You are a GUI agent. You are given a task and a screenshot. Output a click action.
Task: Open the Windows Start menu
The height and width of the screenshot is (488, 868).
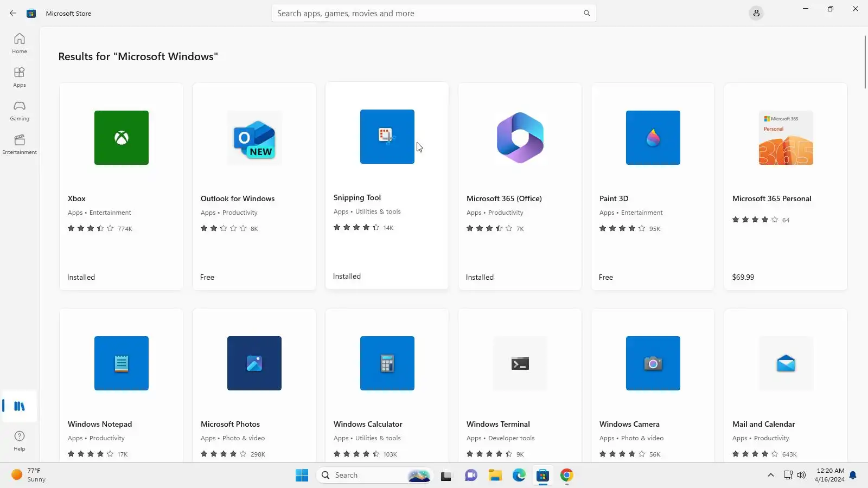click(302, 476)
